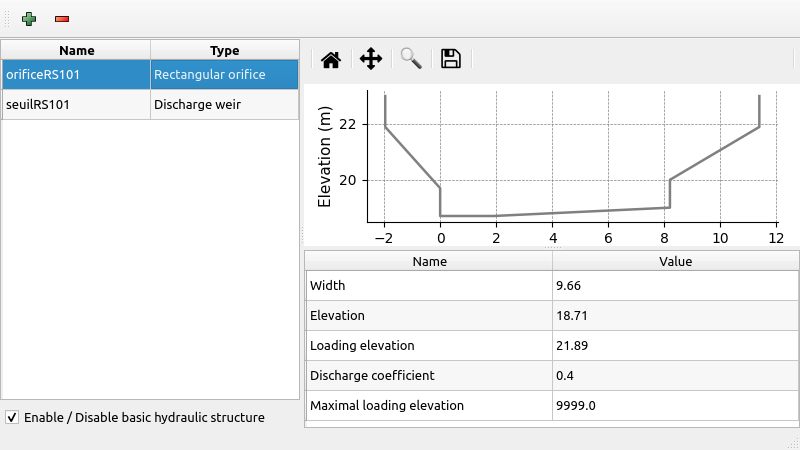Click the green plus add structure icon
This screenshot has height=450, width=800.
pos(28,19)
